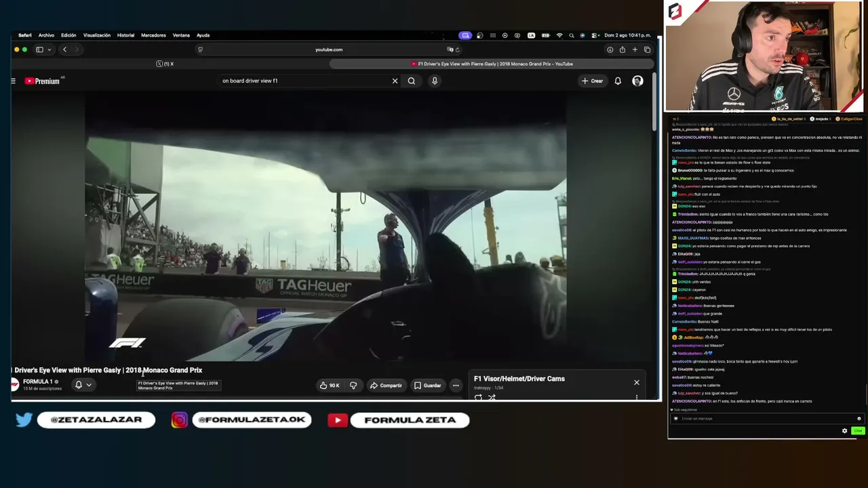Dislike the Pierre Gasly video
The height and width of the screenshot is (488, 868).
(353, 386)
